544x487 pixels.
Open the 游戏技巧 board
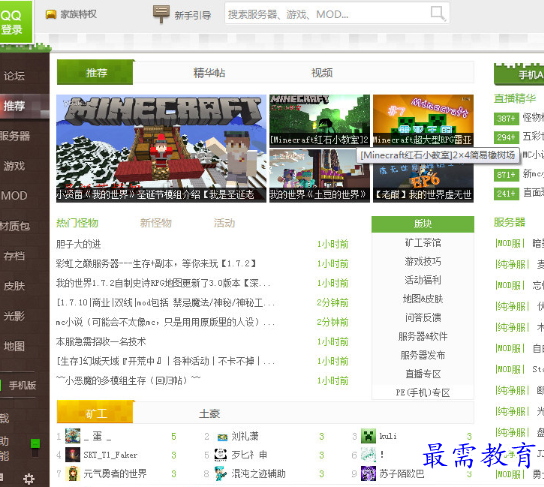click(423, 261)
